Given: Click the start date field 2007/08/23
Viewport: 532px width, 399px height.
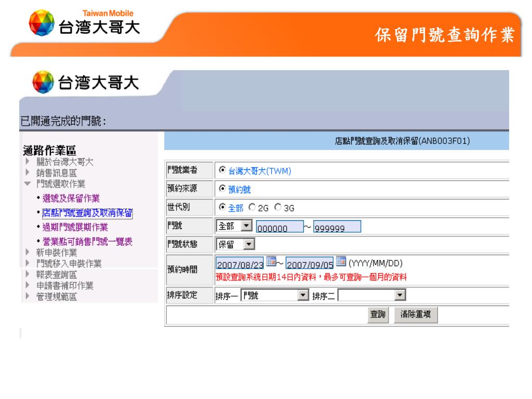Looking at the screenshot, I should (240, 263).
